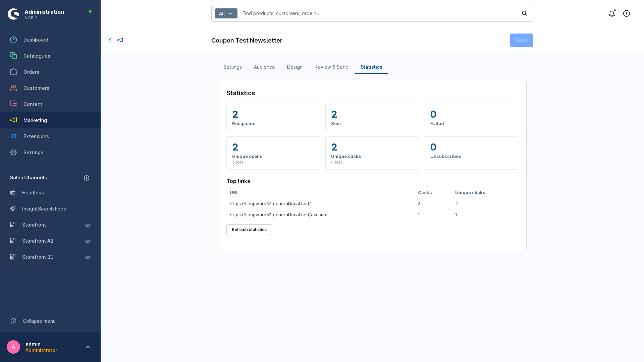The height and width of the screenshot is (362, 644).
Task: Open the Dashboard speedometer icon
Action: tap(13, 40)
